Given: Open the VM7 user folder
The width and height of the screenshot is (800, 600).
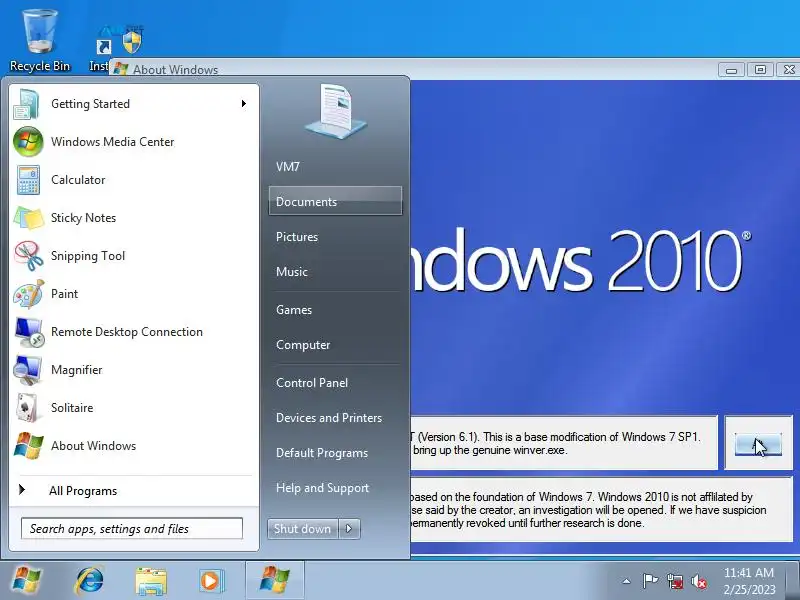Looking at the screenshot, I should (x=288, y=167).
